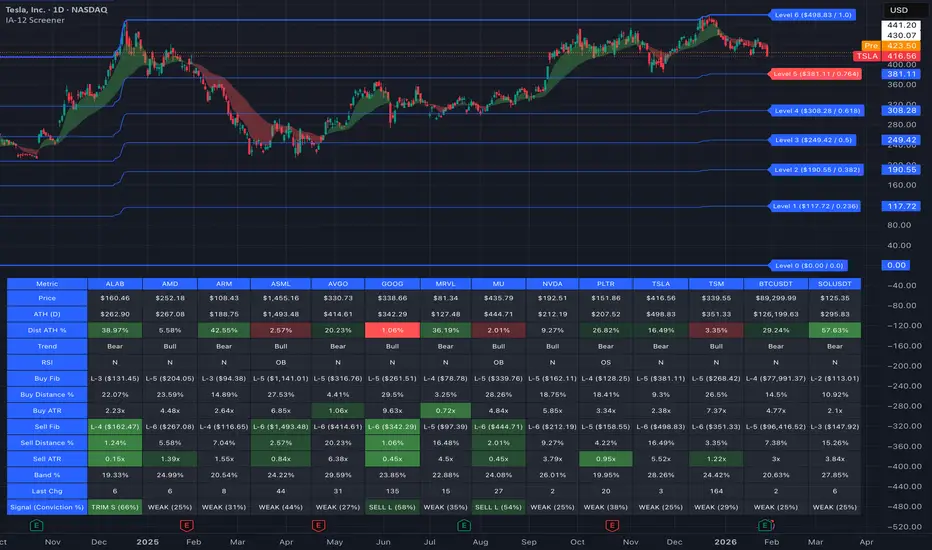Click the Level 1 ($117.72 / 0.236) label
Viewport: 932px width, 550px height.
[816, 206]
